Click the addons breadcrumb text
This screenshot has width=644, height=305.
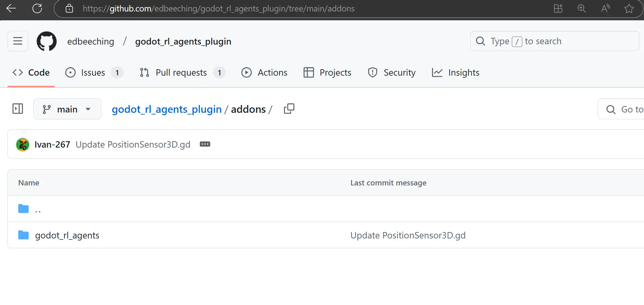pyautogui.click(x=248, y=109)
